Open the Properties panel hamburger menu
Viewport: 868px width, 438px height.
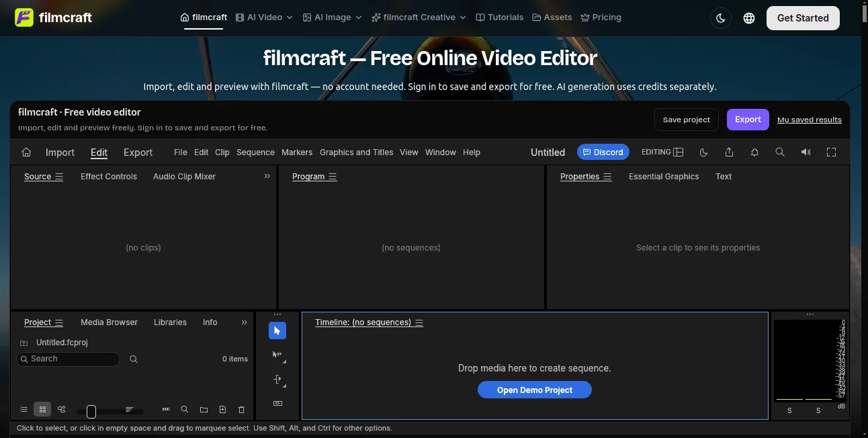pyautogui.click(x=607, y=177)
